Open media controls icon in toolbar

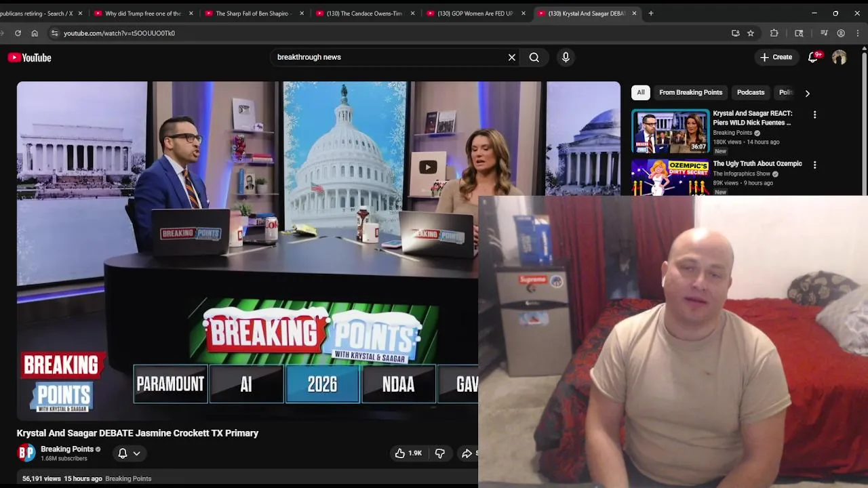824,33
